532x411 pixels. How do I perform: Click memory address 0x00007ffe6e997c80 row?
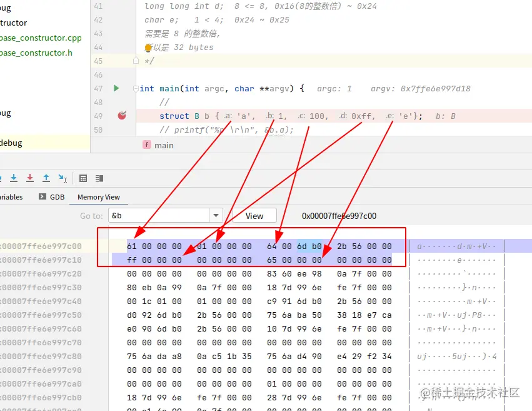41,357
